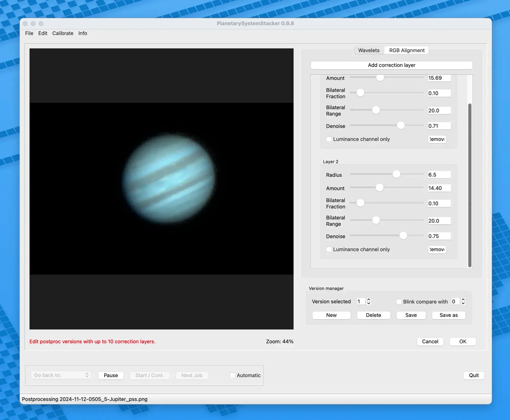Image resolution: width=510 pixels, height=420 pixels.
Task: Adjust the Layer 2 Radius slider
Action: [397, 174]
